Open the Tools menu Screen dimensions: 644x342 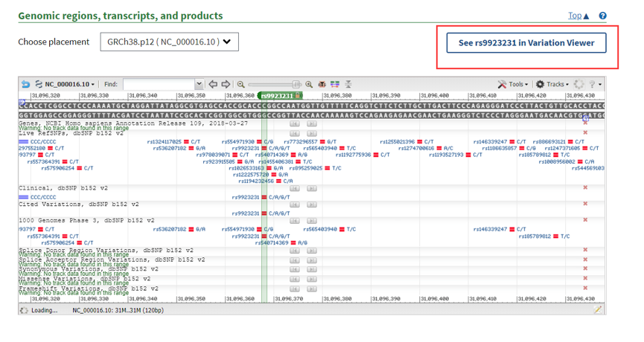(x=513, y=84)
